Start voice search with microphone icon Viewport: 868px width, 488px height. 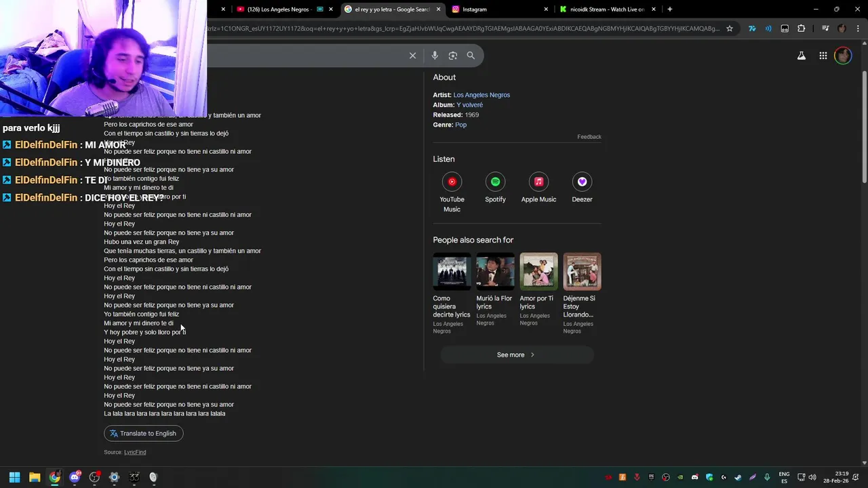[x=435, y=56]
